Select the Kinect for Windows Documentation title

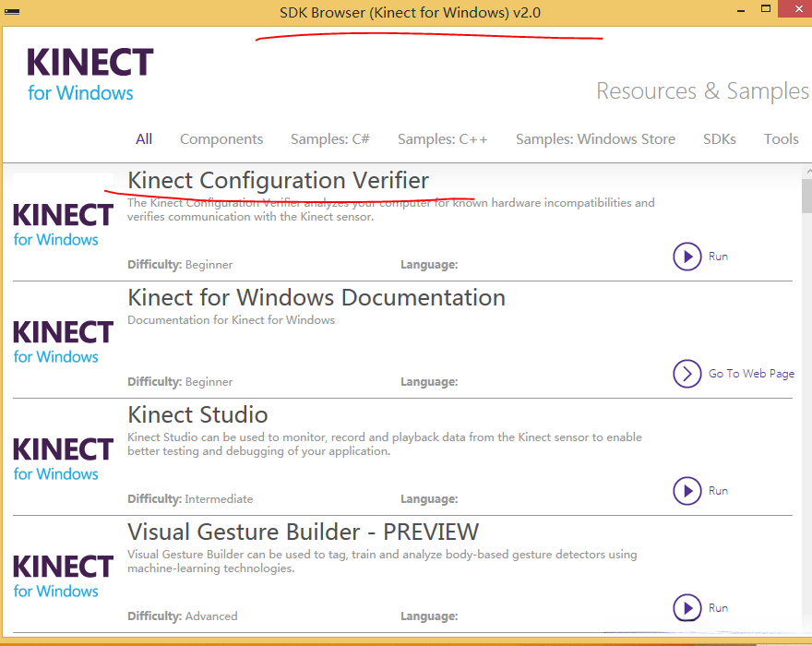tap(316, 298)
